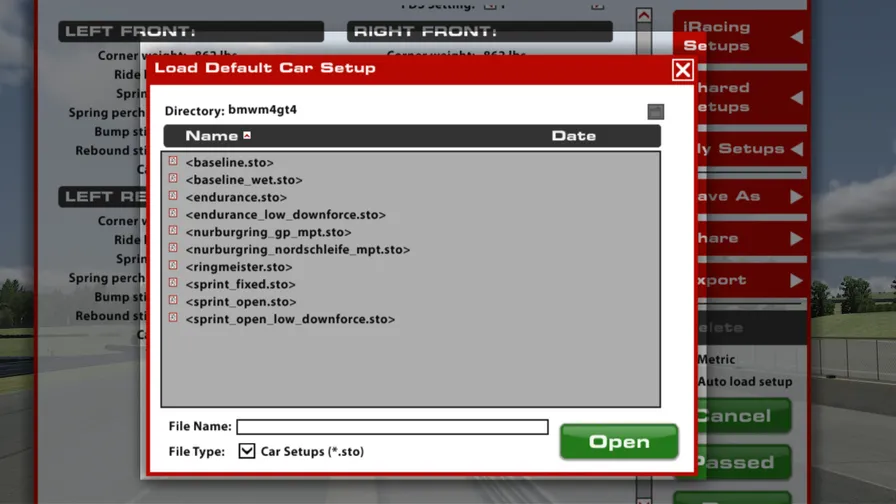Select <baseline.sto> file name
The width and height of the screenshot is (896, 504).
(x=230, y=162)
